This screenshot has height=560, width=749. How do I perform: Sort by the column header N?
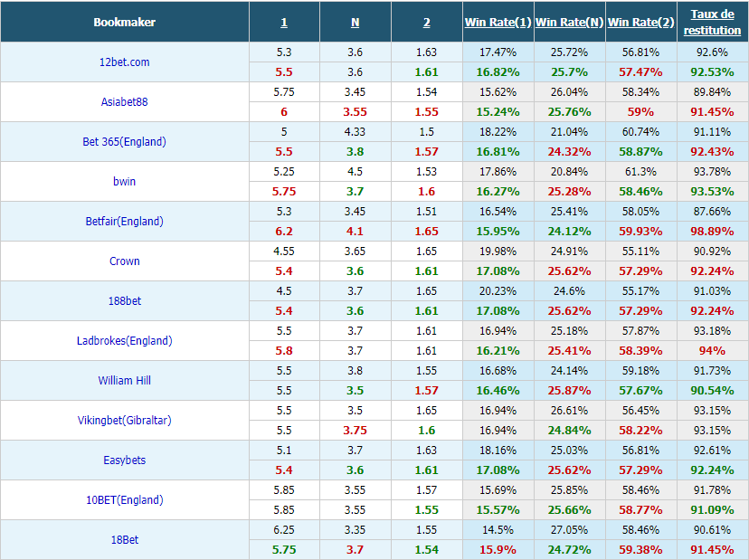(355, 23)
